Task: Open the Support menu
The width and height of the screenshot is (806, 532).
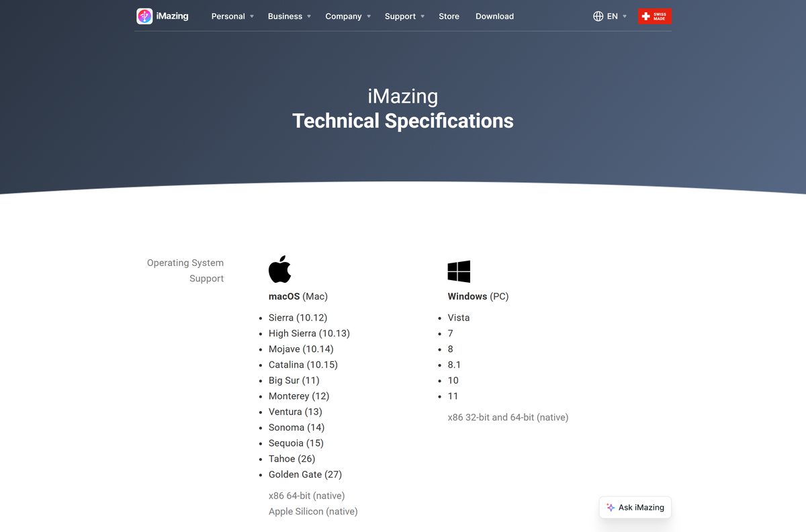Action: click(x=400, y=16)
